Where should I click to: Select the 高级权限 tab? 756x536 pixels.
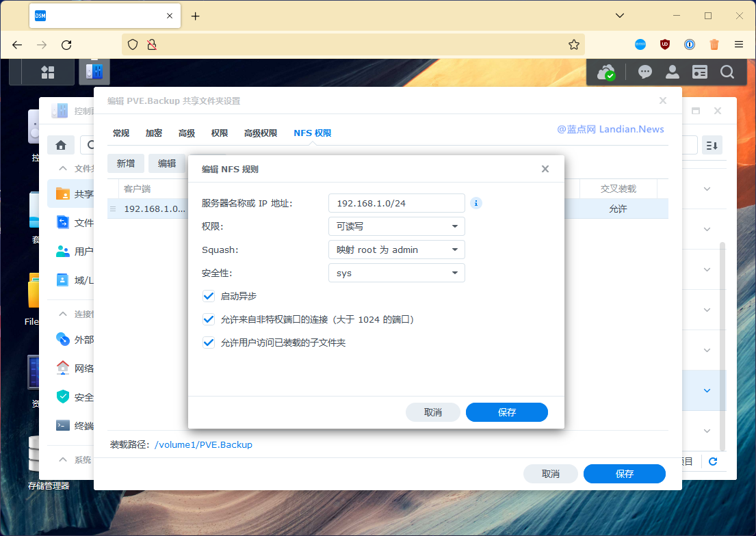(x=260, y=133)
